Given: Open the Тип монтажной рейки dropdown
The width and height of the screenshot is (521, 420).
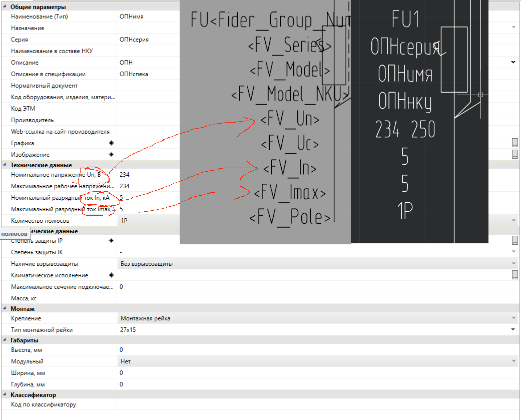Looking at the screenshot, I should click(513, 329).
